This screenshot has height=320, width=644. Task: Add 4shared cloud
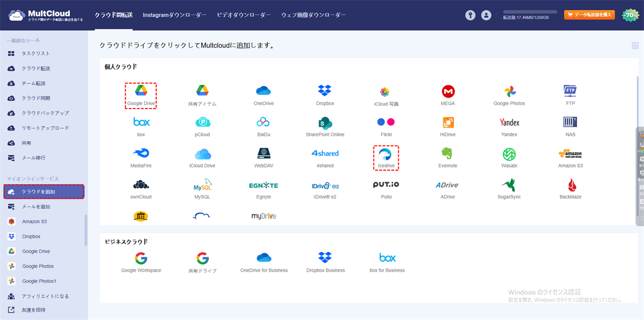[325, 158]
